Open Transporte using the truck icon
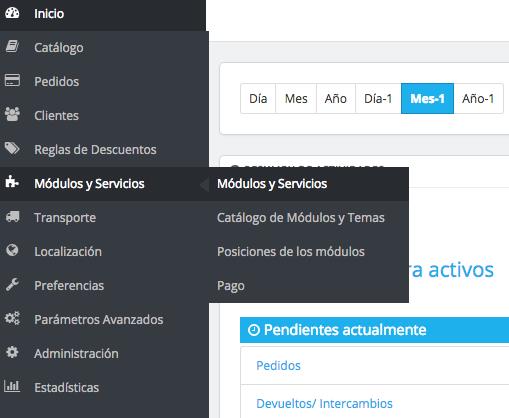The image size is (509, 418). point(13,217)
